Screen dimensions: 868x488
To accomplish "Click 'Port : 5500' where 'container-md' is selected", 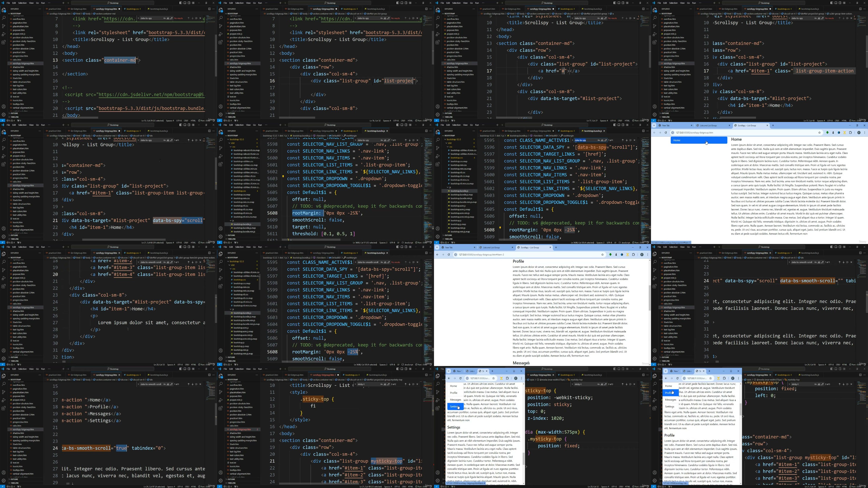I will click(x=205, y=121).
